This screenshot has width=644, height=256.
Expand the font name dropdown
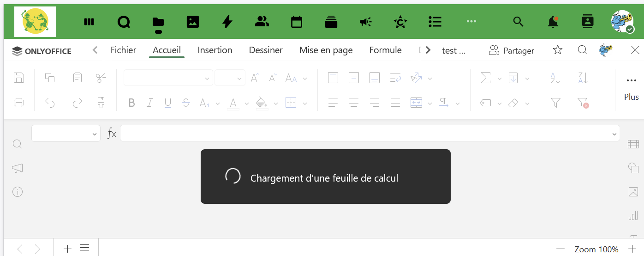pyautogui.click(x=207, y=79)
